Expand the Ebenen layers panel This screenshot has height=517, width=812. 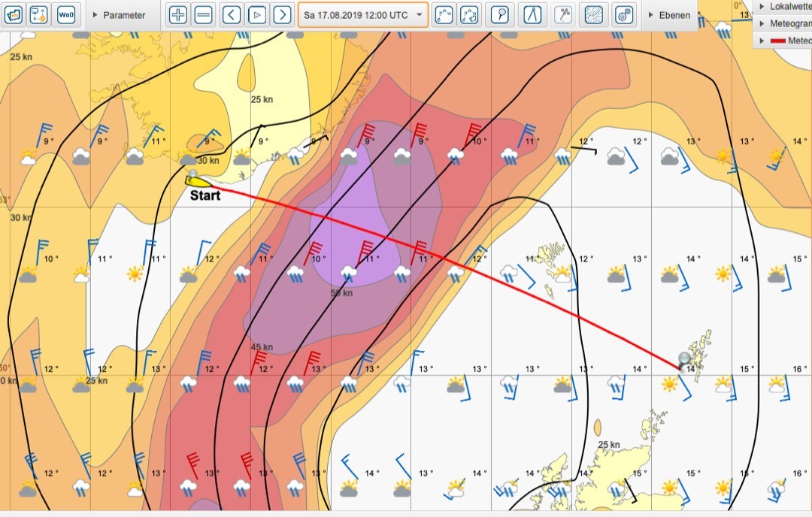click(x=668, y=15)
